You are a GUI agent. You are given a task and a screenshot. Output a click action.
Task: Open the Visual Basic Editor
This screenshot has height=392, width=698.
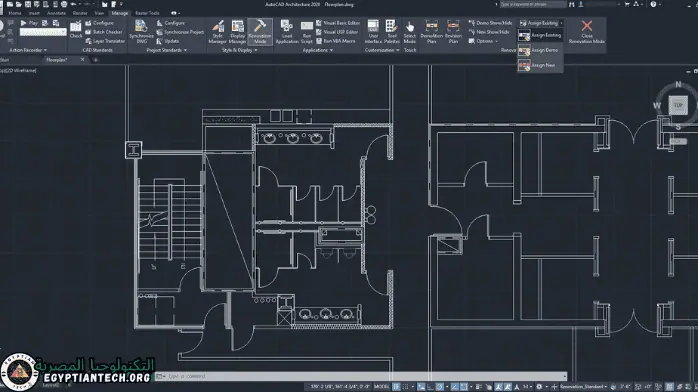337,23
